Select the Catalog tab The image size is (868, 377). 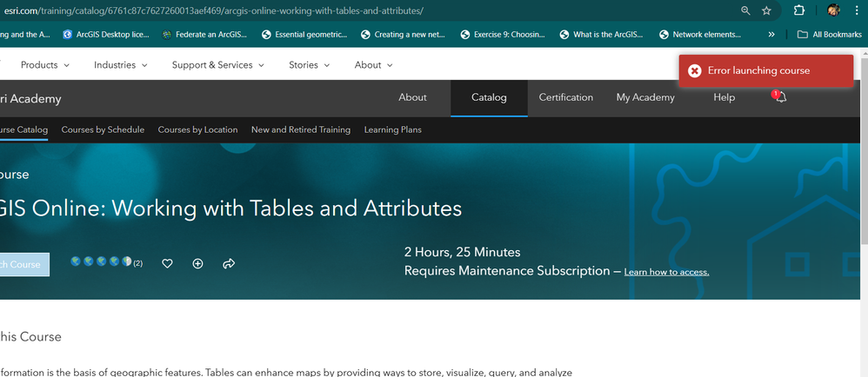point(489,97)
